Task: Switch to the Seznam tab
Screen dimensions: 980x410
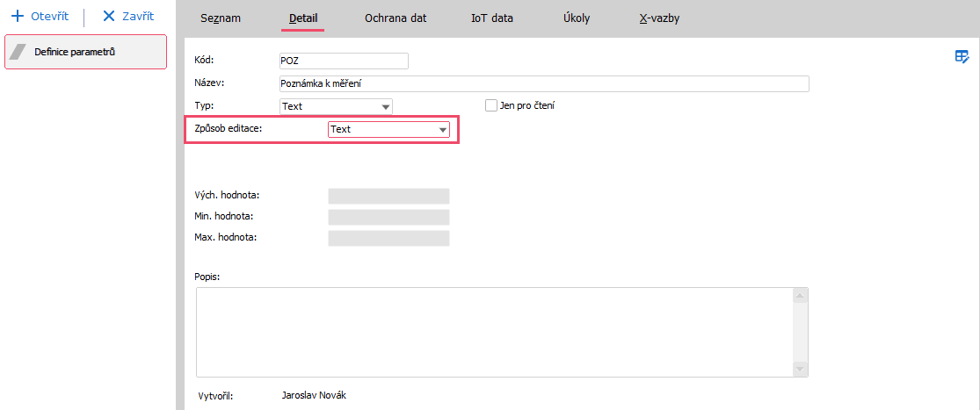Action: pos(221,18)
